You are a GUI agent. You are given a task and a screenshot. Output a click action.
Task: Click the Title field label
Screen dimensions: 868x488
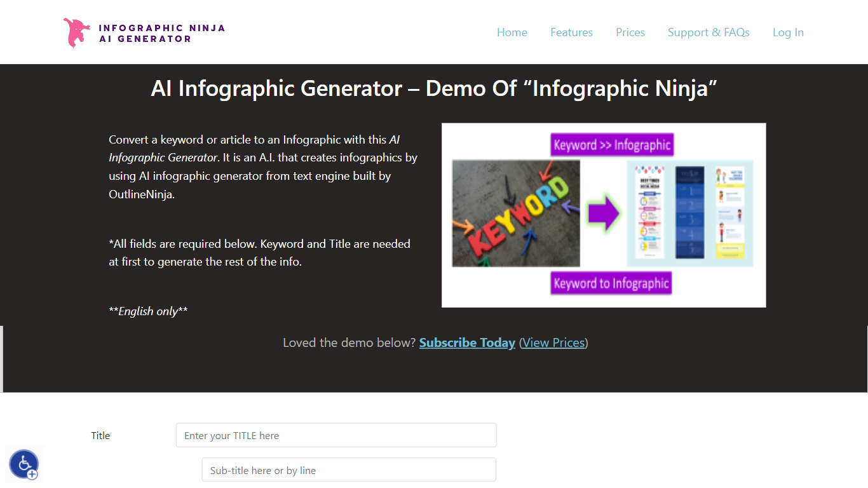tap(100, 435)
